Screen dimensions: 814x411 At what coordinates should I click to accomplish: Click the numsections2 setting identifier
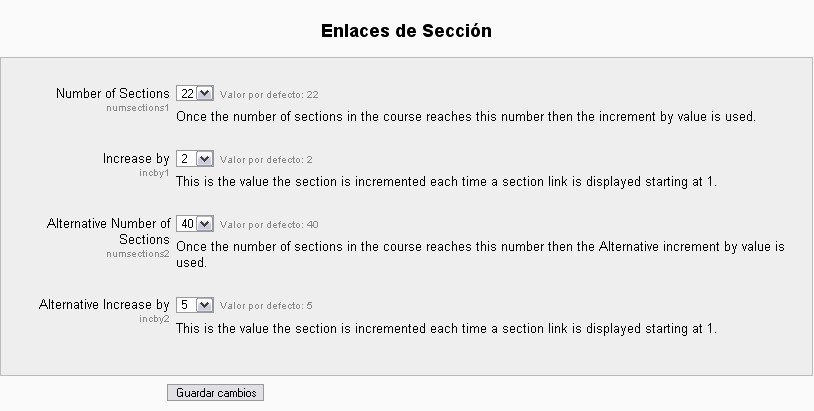[x=138, y=253]
